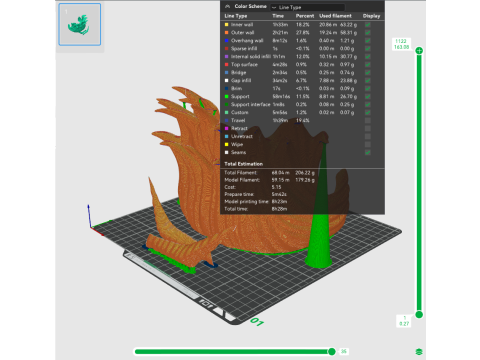The width and height of the screenshot is (480, 360).
Task: Click the yellow Inner wall color swatch
Action: click(x=227, y=25)
